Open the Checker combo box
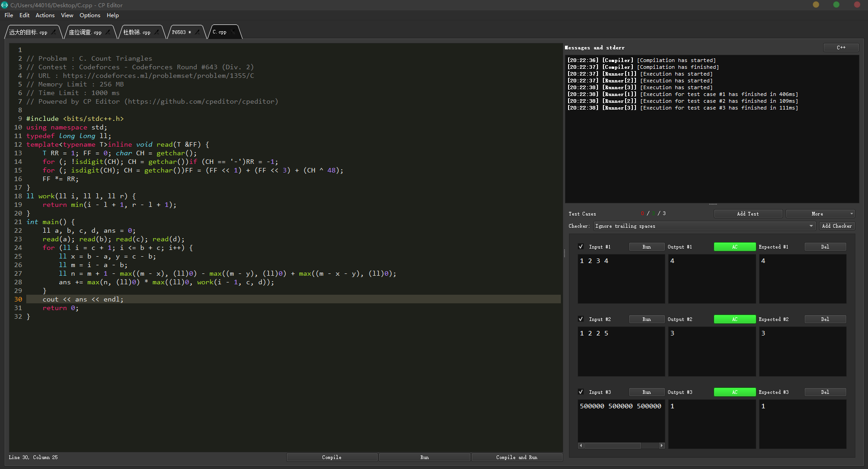868x469 pixels. (704, 226)
